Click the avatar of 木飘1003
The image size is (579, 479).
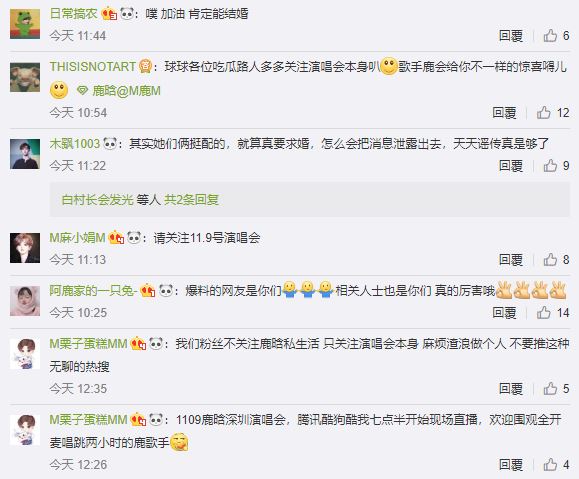[25, 154]
